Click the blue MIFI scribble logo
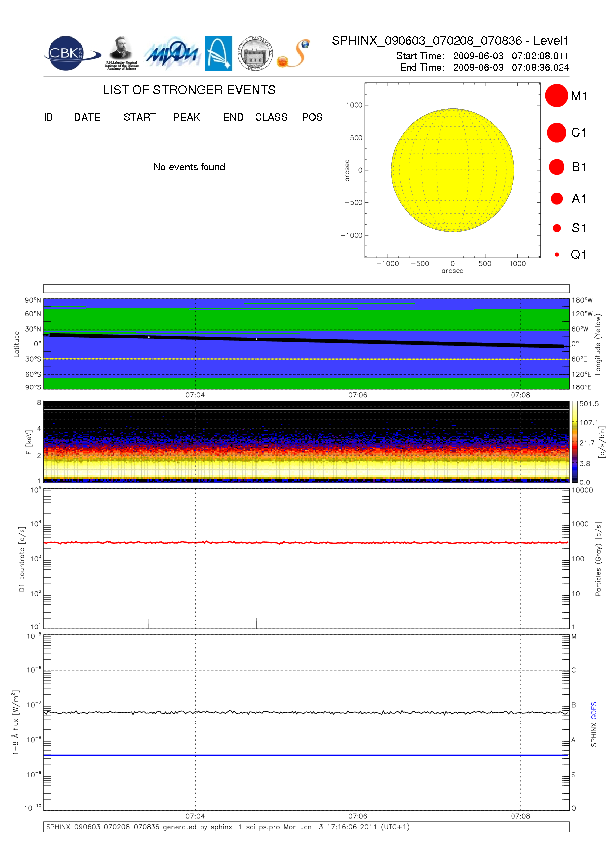614x868 pixels. tap(172, 53)
